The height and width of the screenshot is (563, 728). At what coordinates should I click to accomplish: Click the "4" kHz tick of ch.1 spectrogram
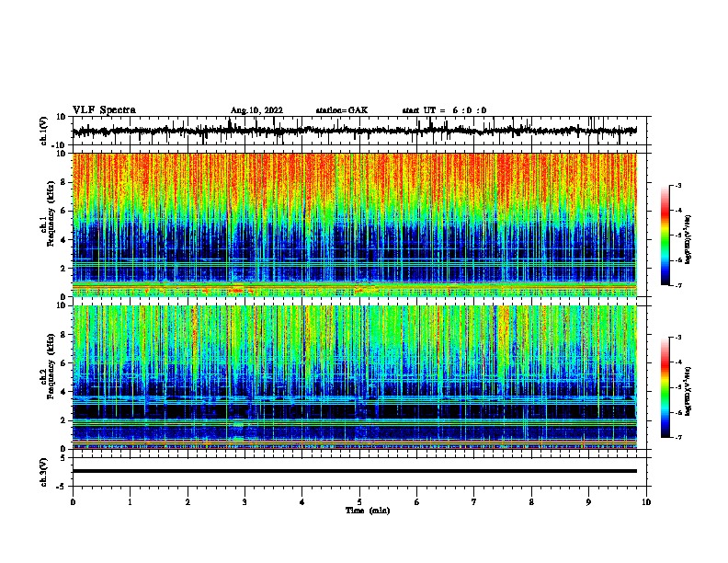point(63,240)
